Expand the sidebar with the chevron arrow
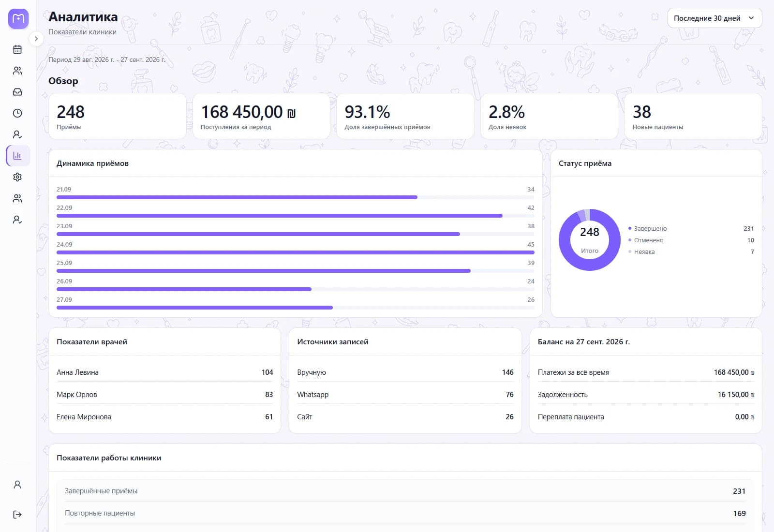Viewport: 774px width, 532px height. [x=36, y=39]
